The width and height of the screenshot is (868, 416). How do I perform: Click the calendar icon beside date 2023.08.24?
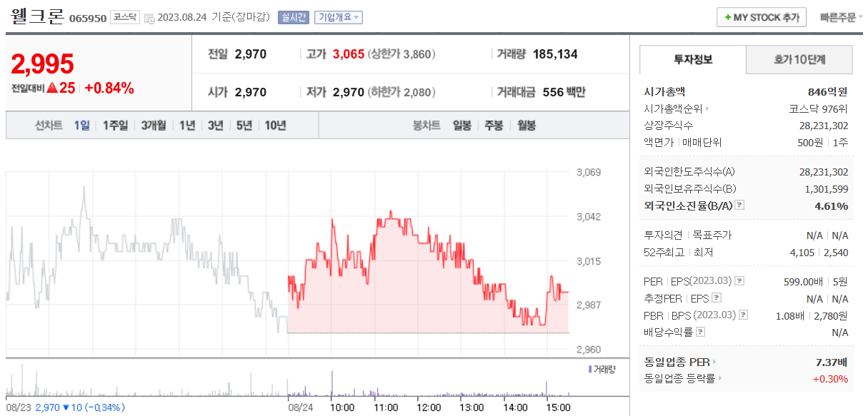(x=151, y=17)
